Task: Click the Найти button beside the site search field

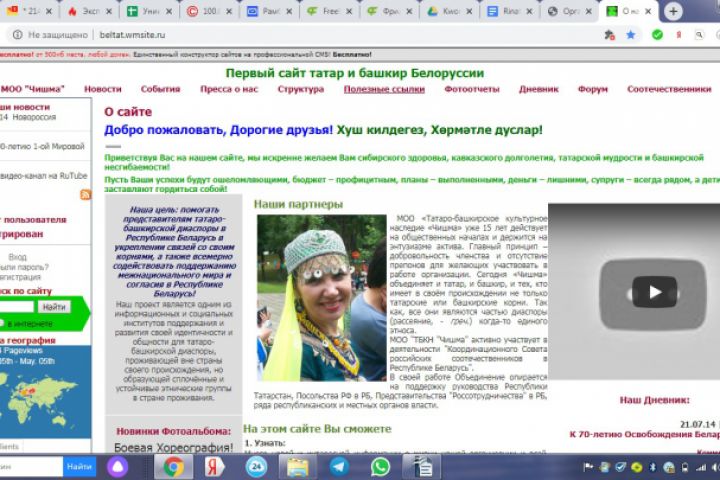Action: click(x=54, y=307)
